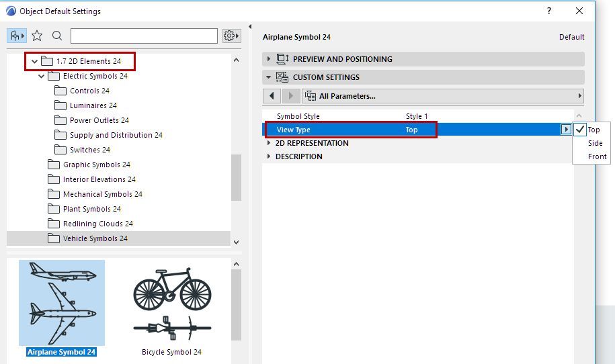Open the View Type value arrow button

[565, 130]
